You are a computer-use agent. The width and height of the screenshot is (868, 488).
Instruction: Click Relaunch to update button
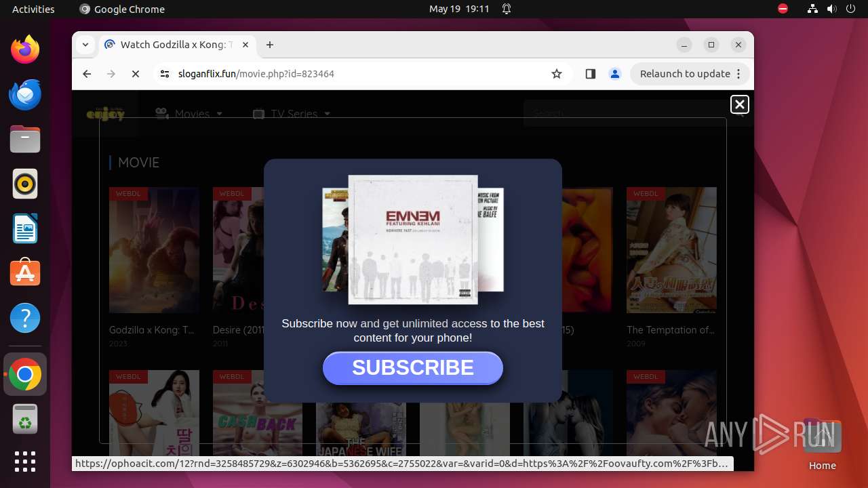pyautogui.click(x=685, y=74)
